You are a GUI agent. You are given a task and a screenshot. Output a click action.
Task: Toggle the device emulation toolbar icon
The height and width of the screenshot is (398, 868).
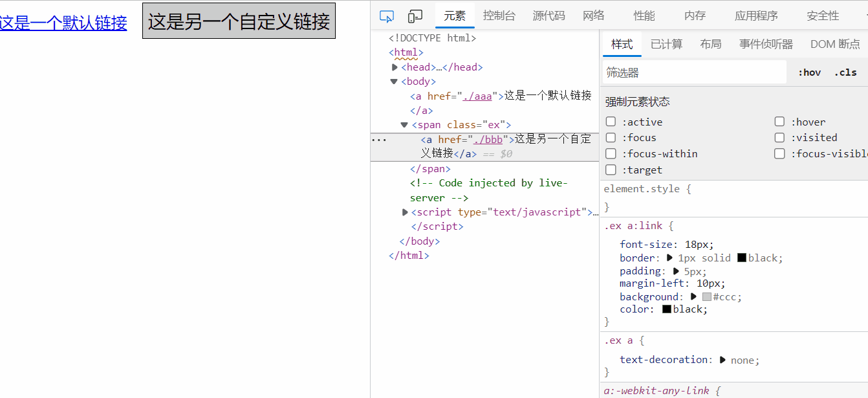click(415, 16)
